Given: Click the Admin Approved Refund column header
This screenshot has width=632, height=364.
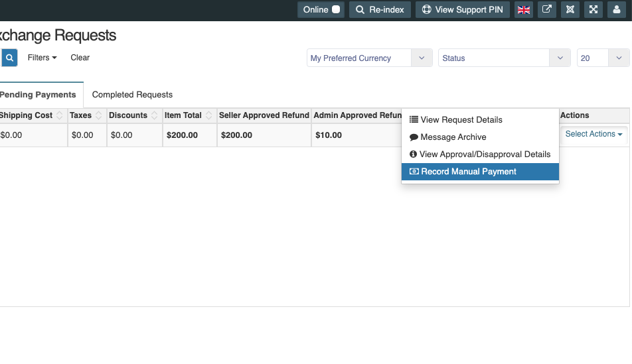Looking at the screenshot, I should coord(358,115).
